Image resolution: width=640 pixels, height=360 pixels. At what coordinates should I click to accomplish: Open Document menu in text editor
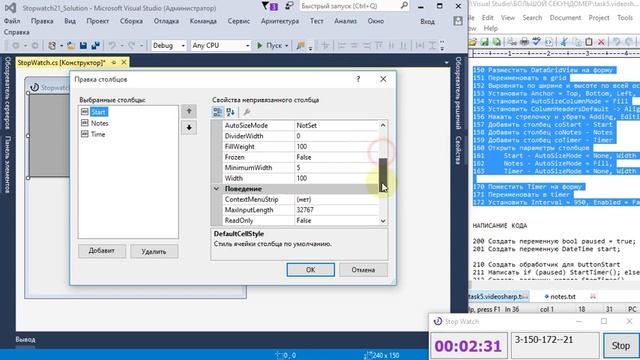(565, 18)
